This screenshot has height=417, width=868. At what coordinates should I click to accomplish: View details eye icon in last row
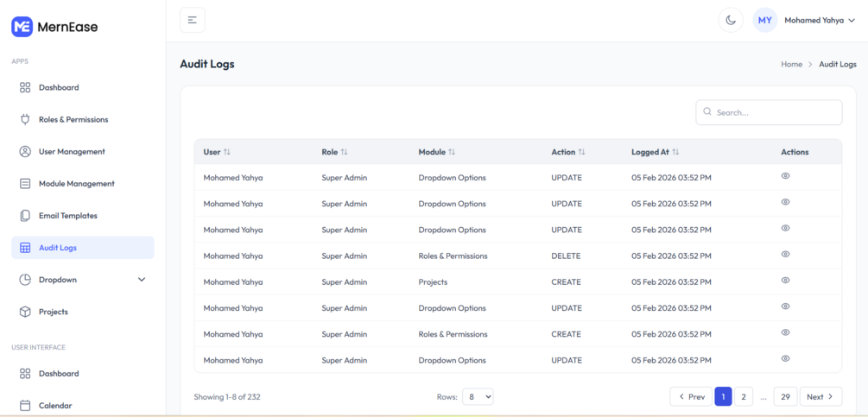pyautogui.click(x=785, y=358)
